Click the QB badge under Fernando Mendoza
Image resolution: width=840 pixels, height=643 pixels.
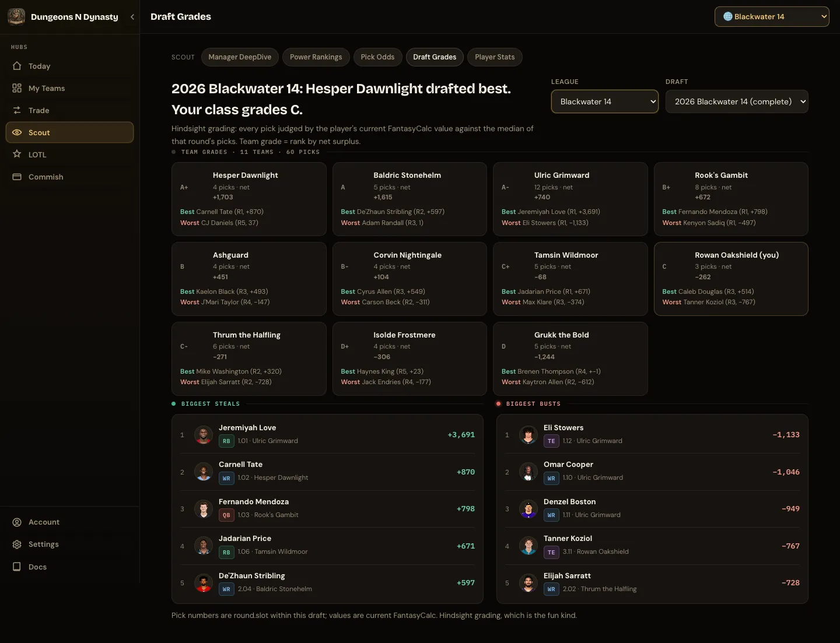click(226, 515)
